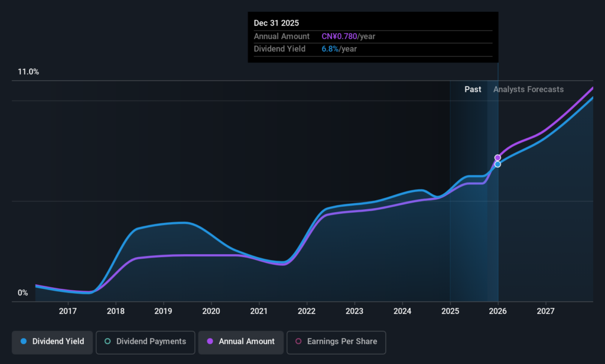Click the blue dot in the Dividend Yield legend
The width and height of the screenshot is (605, 364).
click(x=24, y=342)
